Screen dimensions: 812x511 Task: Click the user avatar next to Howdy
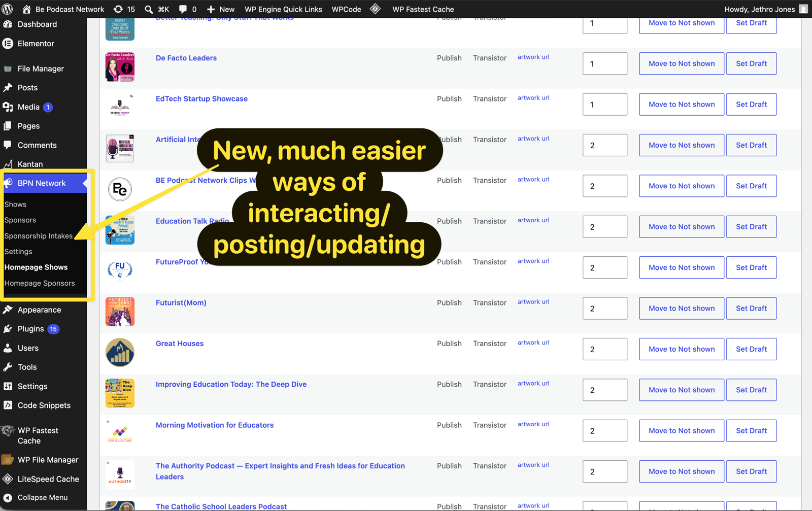pyautogui.click(x=803, y=9)
